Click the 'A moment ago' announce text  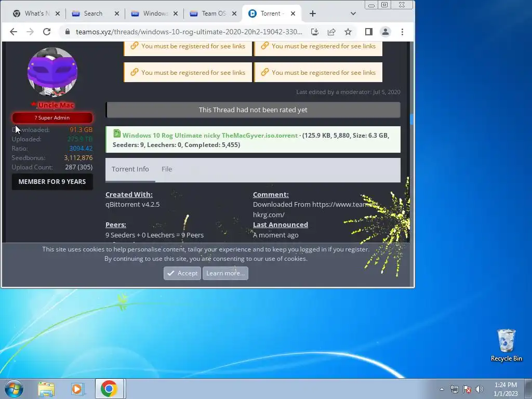pyautogui.click(x=275, y=235)
